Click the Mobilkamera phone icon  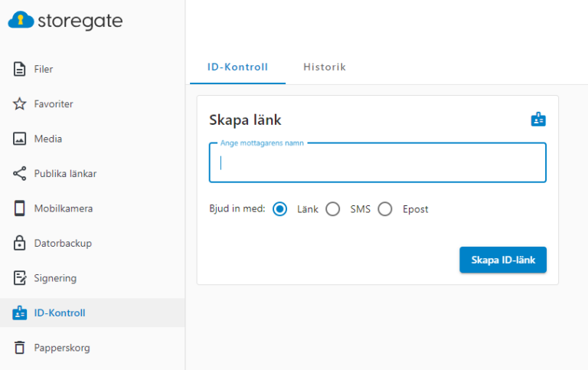coord(20,208)
